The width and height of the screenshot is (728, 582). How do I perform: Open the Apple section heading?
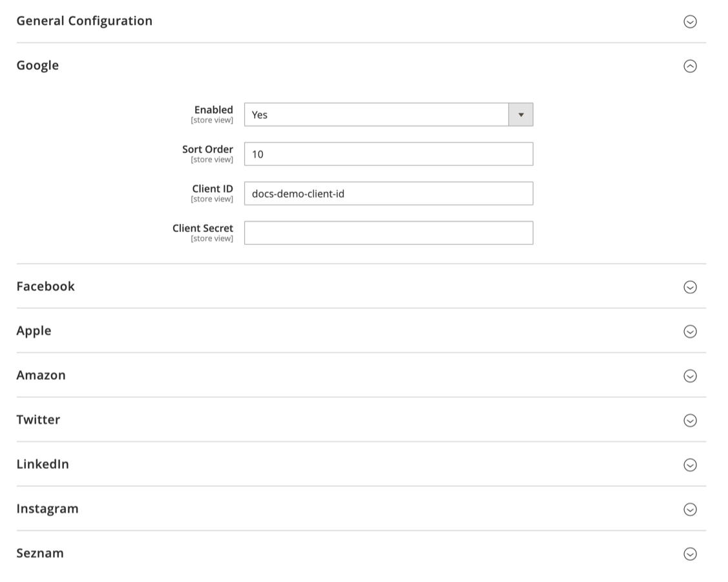pos(34,331)
